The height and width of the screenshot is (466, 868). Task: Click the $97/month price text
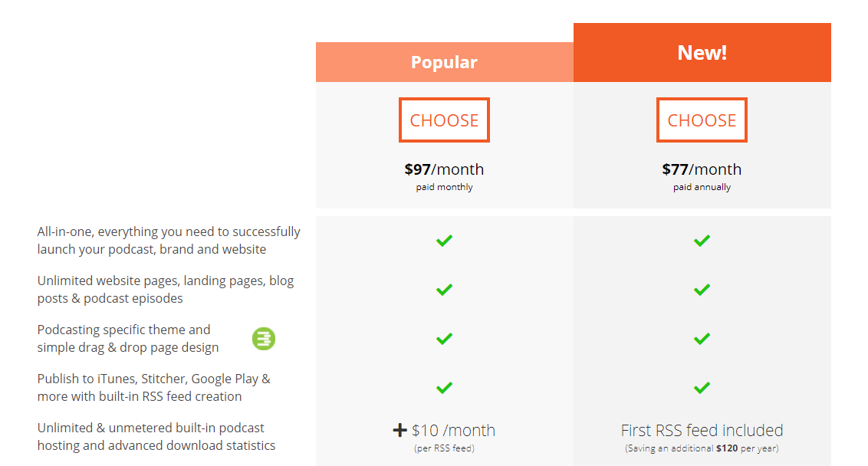click(x=444, y=169)
